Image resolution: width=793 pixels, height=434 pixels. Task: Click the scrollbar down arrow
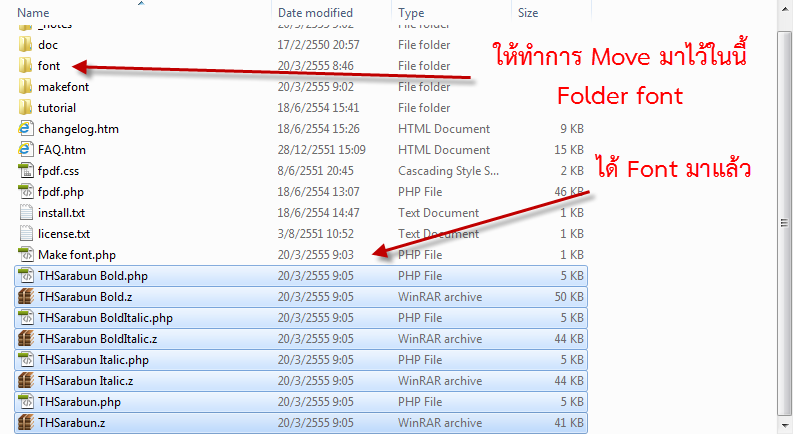point(784,425)
